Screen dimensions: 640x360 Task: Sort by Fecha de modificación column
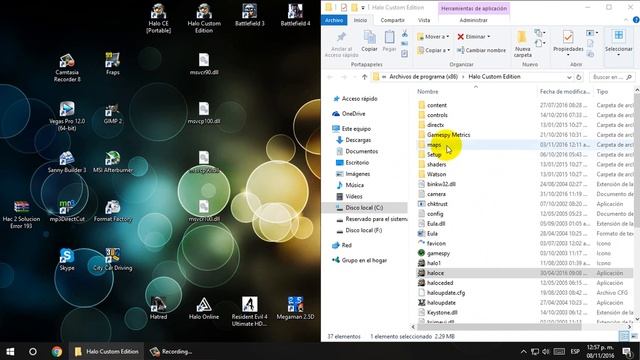[x=564, y=92]
